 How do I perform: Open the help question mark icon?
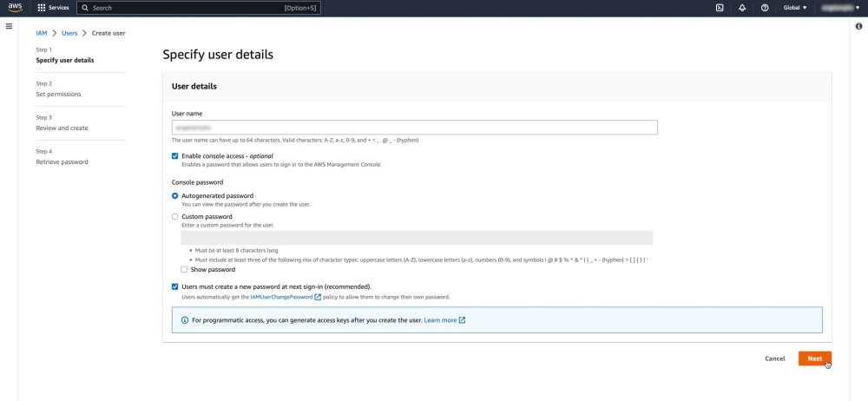765,8
